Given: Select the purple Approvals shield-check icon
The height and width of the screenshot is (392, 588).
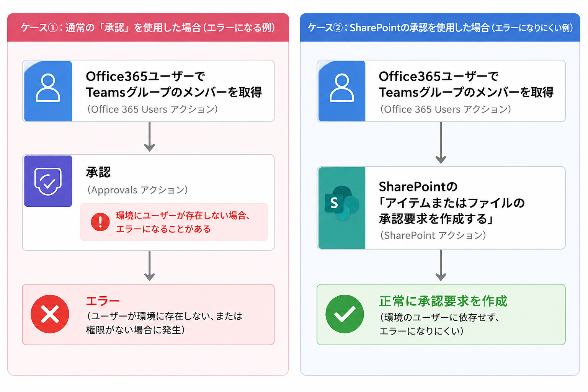Looking at the screenshot, I should (48, 181).
